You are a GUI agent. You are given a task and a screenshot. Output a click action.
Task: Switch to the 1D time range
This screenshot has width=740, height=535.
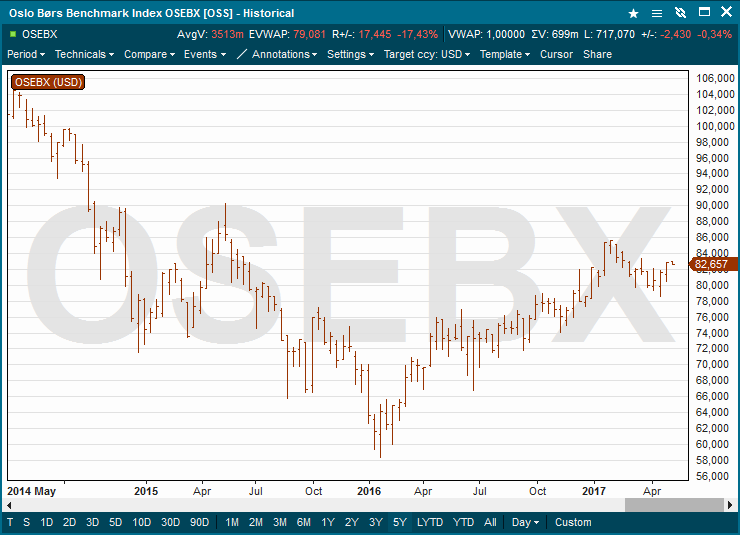[x=46, y=522]
